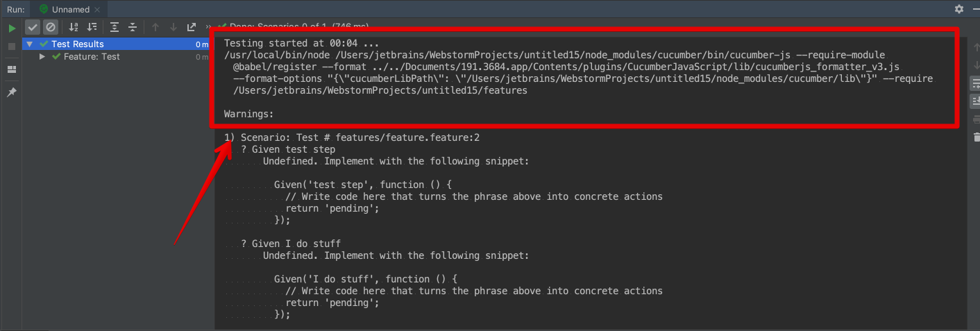
Task: Toggle Show Ignored tests filter
Action: point(50,27)
